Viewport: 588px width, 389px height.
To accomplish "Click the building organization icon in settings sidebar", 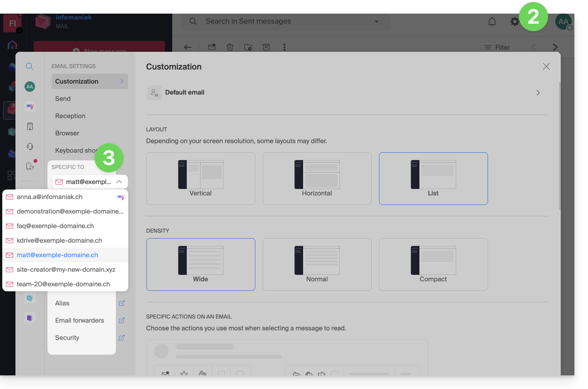I will [x=30, y=126].
